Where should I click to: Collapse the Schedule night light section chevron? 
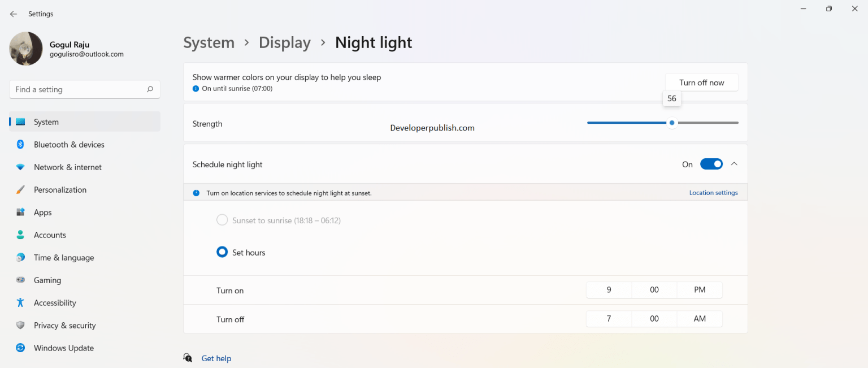(734, 163)
